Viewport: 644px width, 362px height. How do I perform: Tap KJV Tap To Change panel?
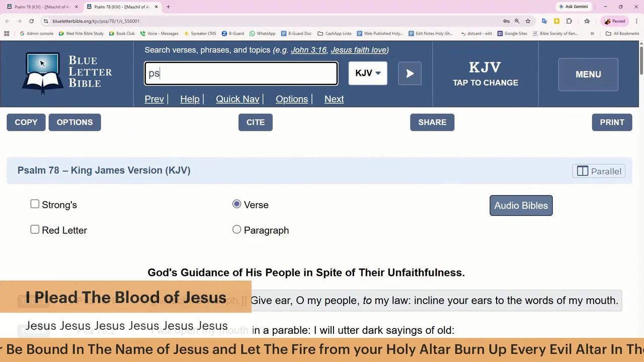[485, 74]
